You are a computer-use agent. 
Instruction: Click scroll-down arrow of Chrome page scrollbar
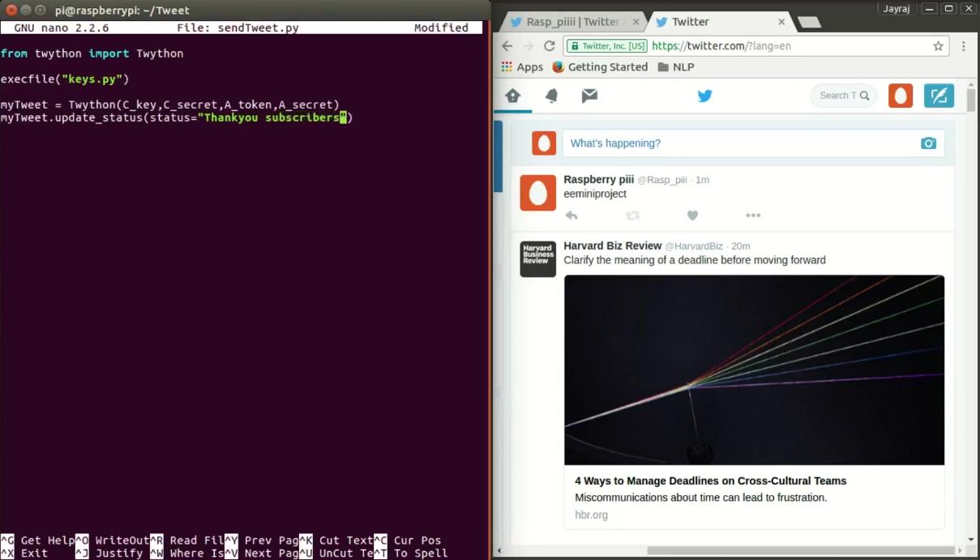point(971,539)
